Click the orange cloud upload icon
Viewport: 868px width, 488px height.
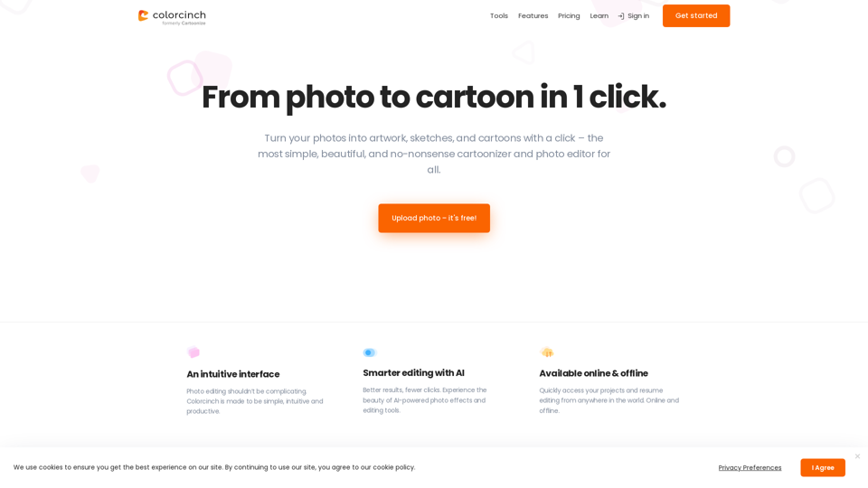pos(546,352)
